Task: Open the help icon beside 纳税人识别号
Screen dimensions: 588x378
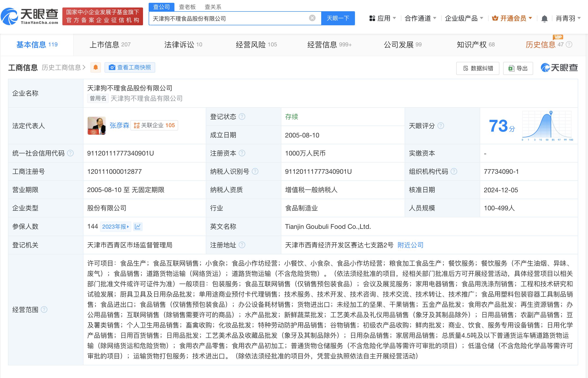Action: (255, 171)
